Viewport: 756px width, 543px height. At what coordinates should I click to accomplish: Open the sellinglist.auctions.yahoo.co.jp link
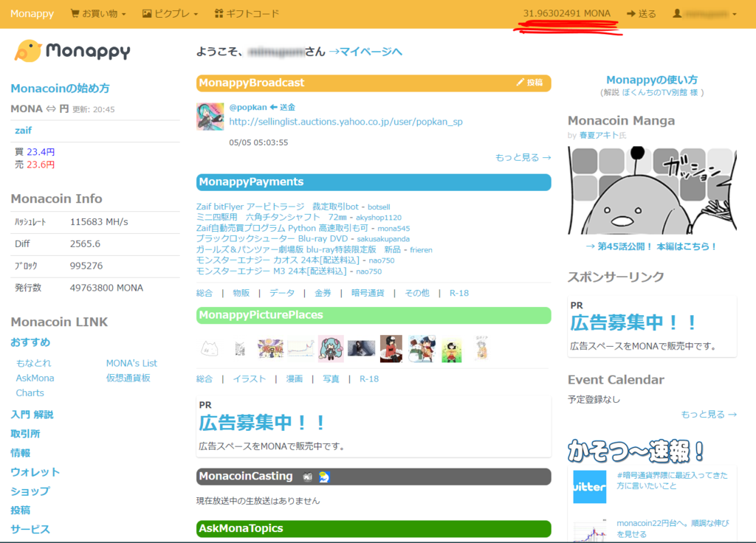pos(346,122)
